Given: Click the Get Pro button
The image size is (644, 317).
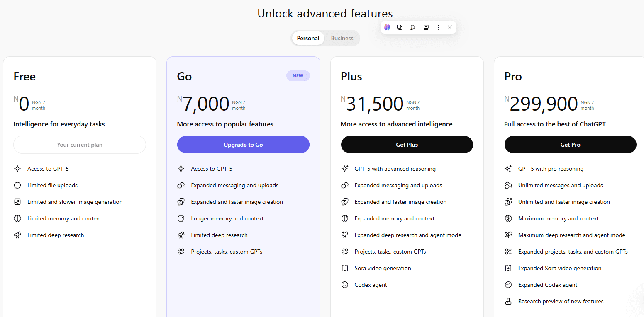Looking at the screenshot, I should (x=570, y=145).
